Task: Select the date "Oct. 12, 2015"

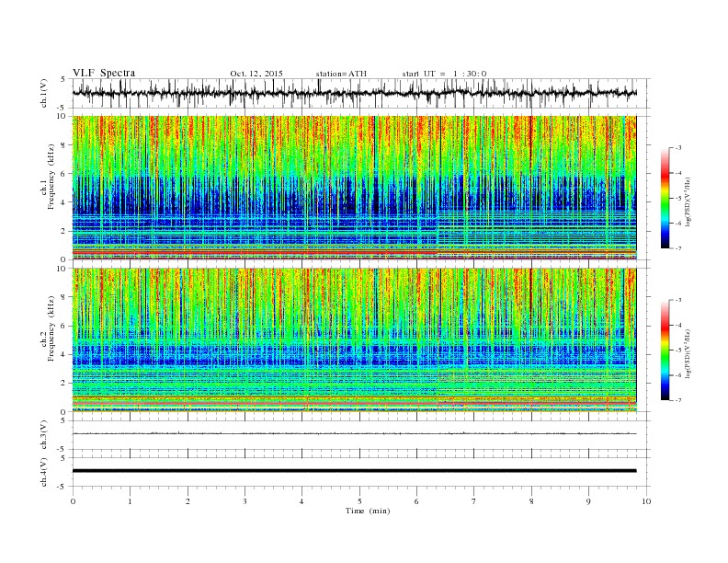Action: pos(256,74)
